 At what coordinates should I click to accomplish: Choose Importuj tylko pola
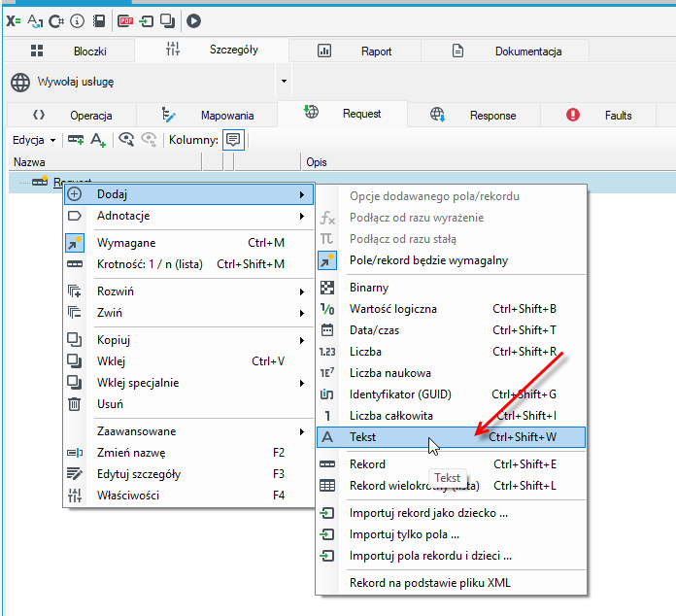451,534
